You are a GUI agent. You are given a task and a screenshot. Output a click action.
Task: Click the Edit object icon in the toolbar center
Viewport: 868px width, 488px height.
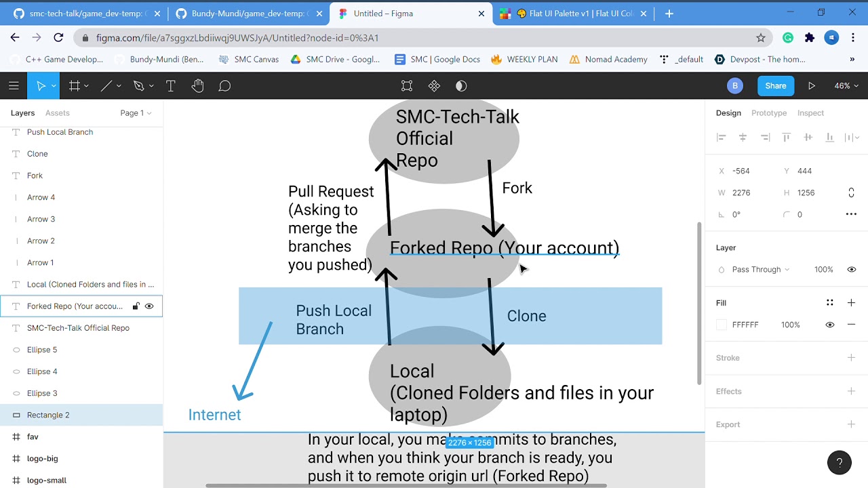point(407,86)
